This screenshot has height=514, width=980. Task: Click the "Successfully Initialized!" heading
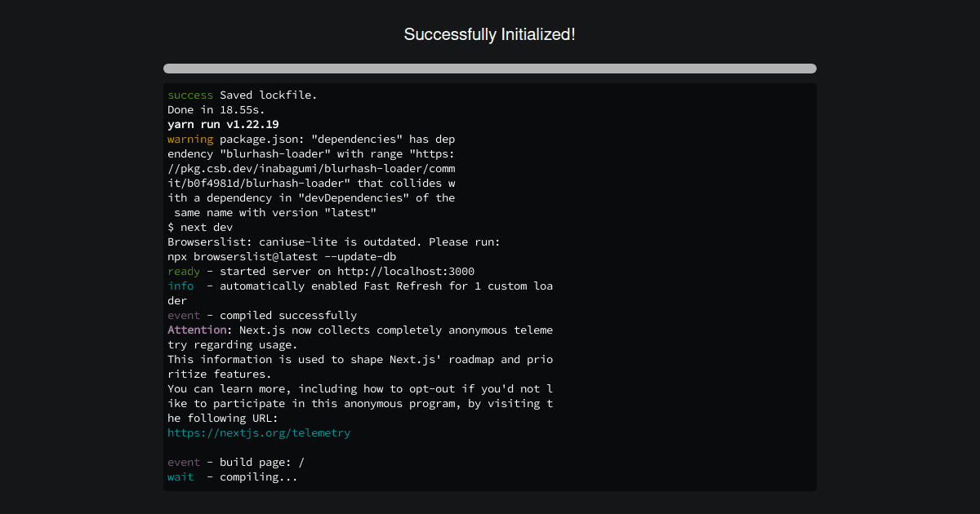pos(489,34)
